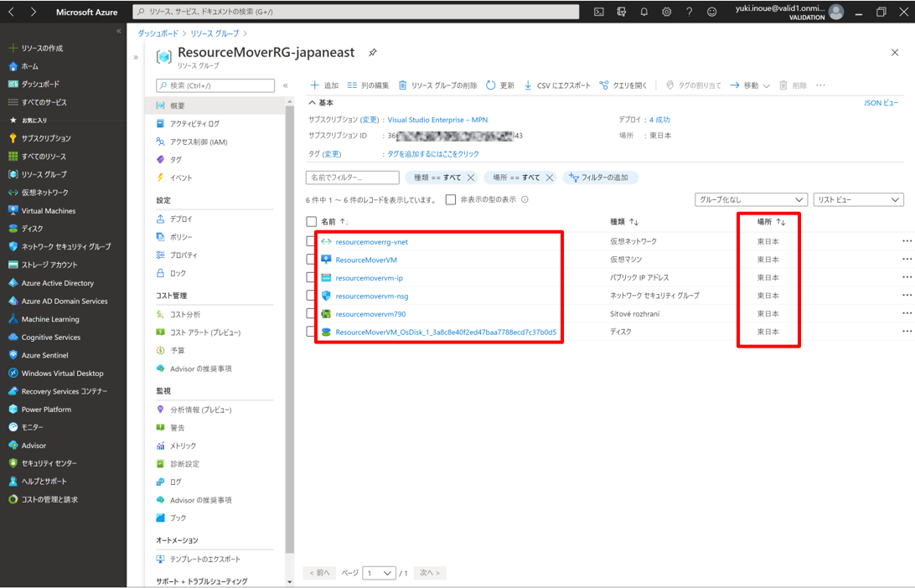Image resolution: width=915 pixels, height=588 pixels.
Task: Open the directory and subscription filter icon
Action: [x=622, y=12]
